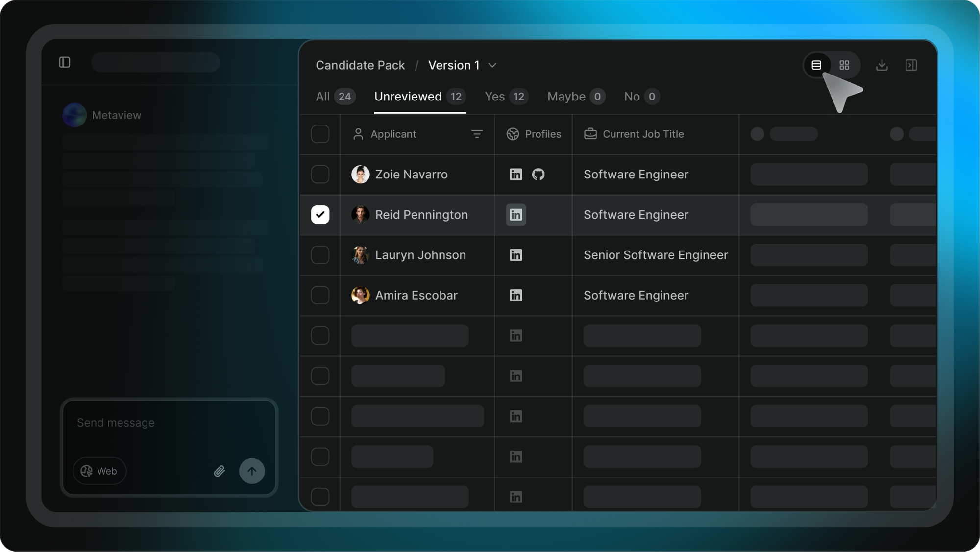
Task: Check the box for Lauryn Johnson
Action: point(320,255)
